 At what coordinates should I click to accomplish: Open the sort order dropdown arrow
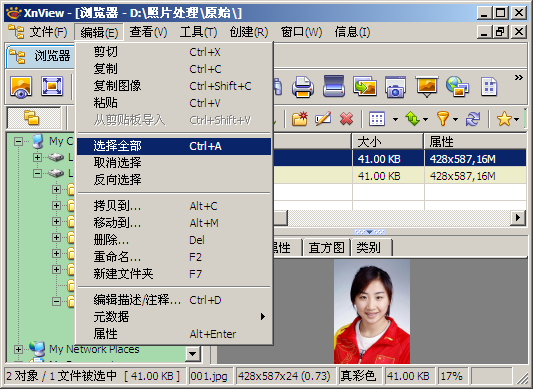425,119
